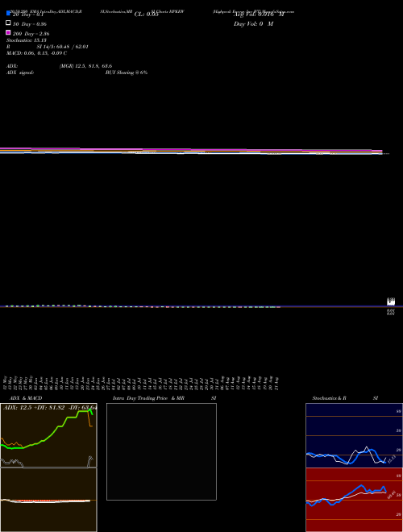
Task: Click the 'Stochastics & R' panel title
Action: click(x=329, y=398)
